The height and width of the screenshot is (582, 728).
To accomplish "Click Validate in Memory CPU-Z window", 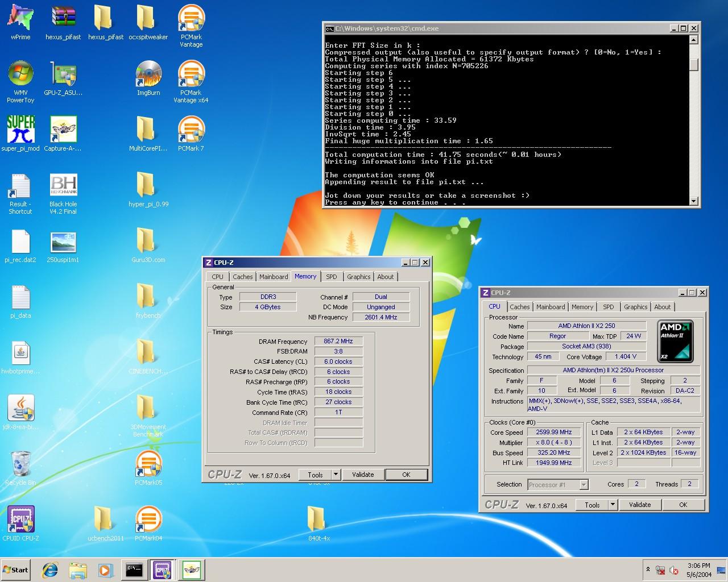I will 363,475.
